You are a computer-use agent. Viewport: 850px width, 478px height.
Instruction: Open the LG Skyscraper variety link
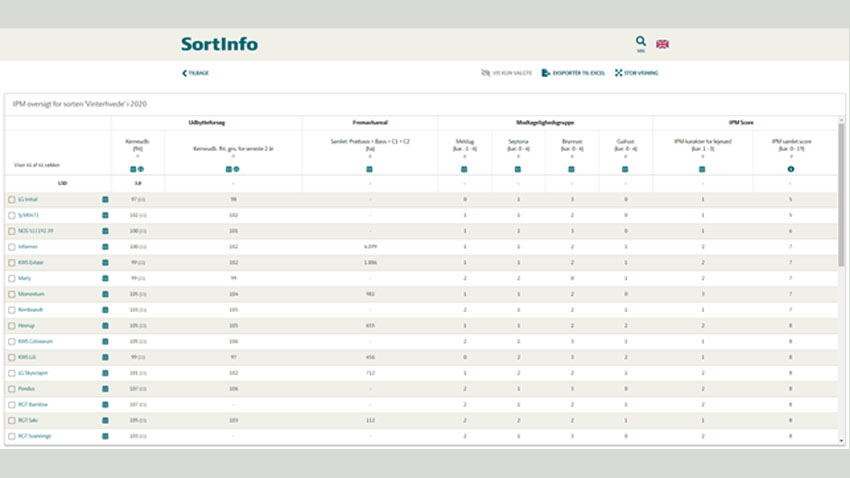[33, 373]
